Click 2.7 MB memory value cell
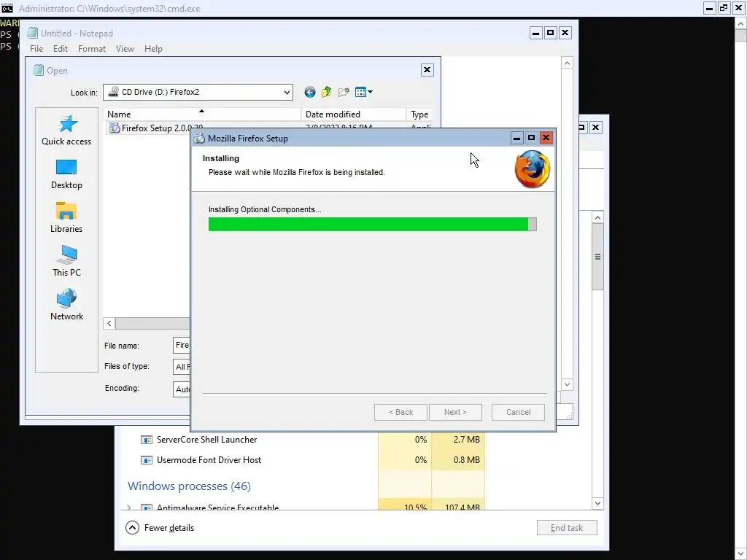Screen dimensions: 747x560 458,440
